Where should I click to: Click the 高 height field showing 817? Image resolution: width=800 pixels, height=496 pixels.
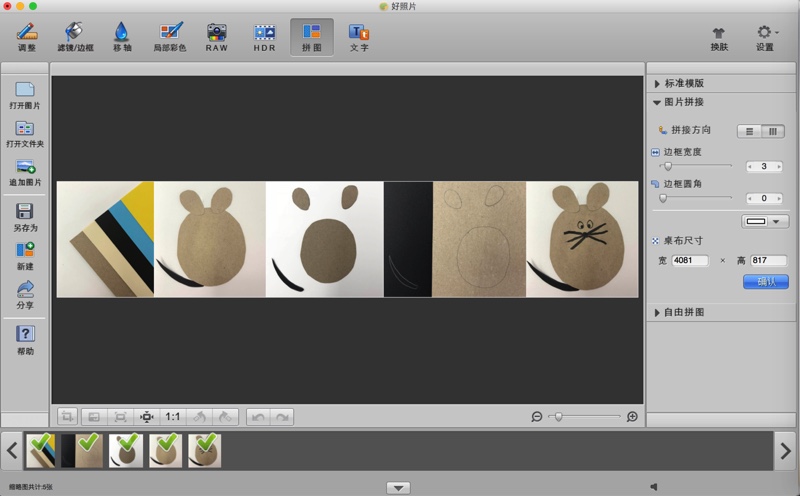point(768,260)
